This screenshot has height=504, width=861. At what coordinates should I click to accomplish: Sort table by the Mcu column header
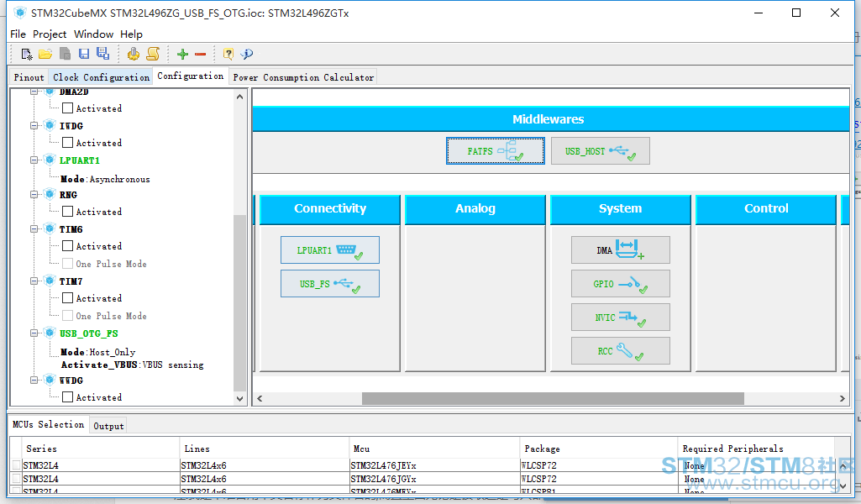click(x=433, y=449)
